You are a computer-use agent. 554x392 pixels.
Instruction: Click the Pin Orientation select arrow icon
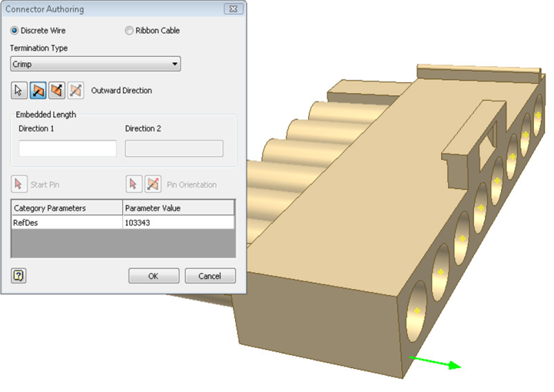click(134, 184)
